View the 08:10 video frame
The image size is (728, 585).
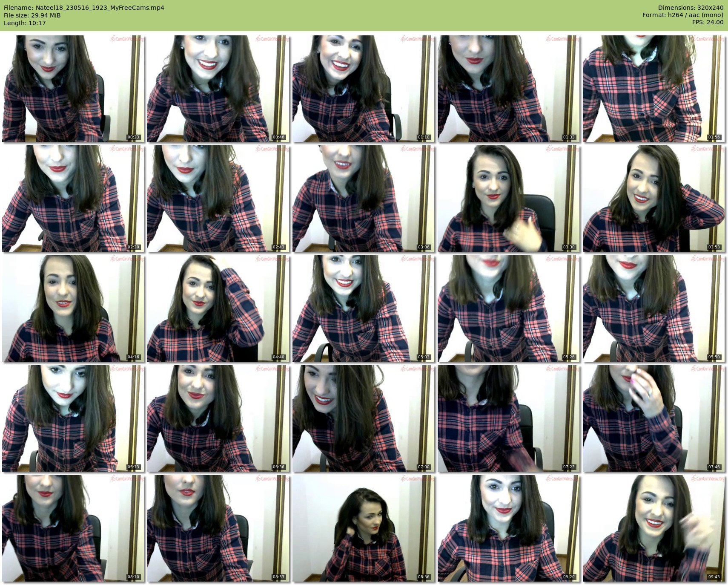pos(73,528)
